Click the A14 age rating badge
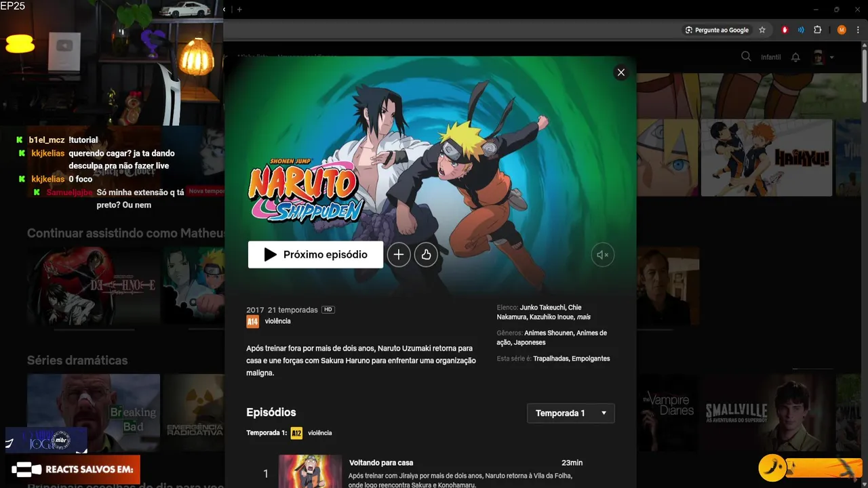Image resolution: width=868 pixels, height=488 pixels. tap(252, 321)
